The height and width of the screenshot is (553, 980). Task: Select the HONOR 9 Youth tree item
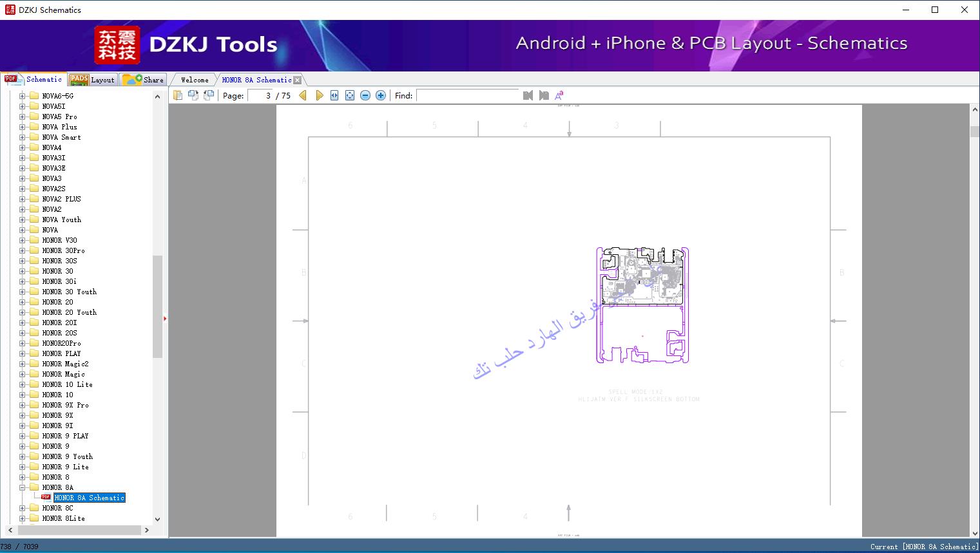click(68, 456)
